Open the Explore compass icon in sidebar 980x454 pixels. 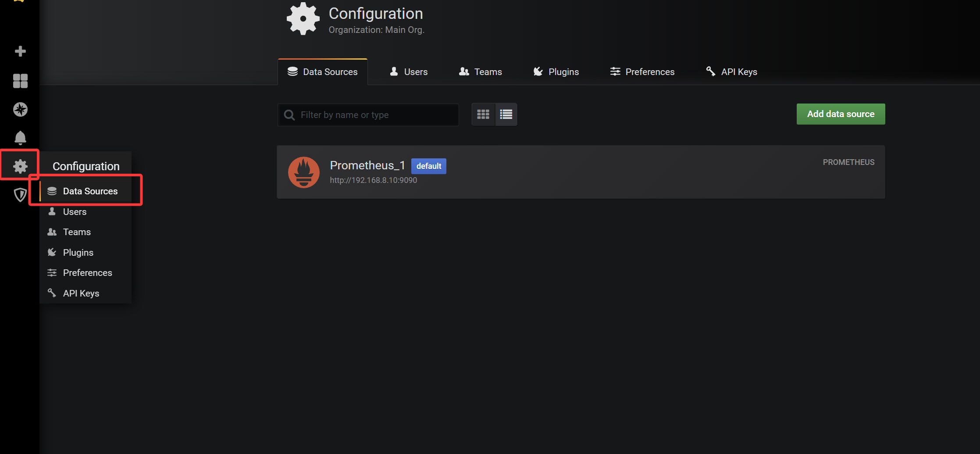click(x=20, y=109)
